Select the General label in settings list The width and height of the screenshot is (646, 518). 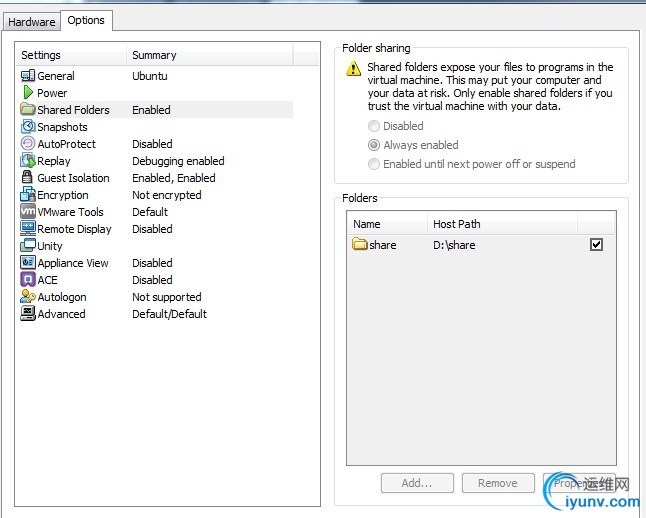tap(56, 76)
